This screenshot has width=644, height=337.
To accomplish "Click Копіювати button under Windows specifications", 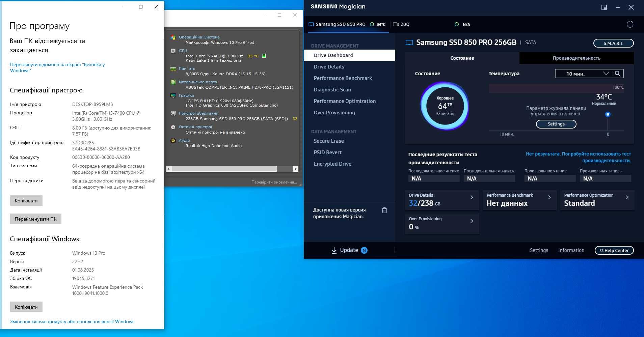I will click(x=26, y=307).
